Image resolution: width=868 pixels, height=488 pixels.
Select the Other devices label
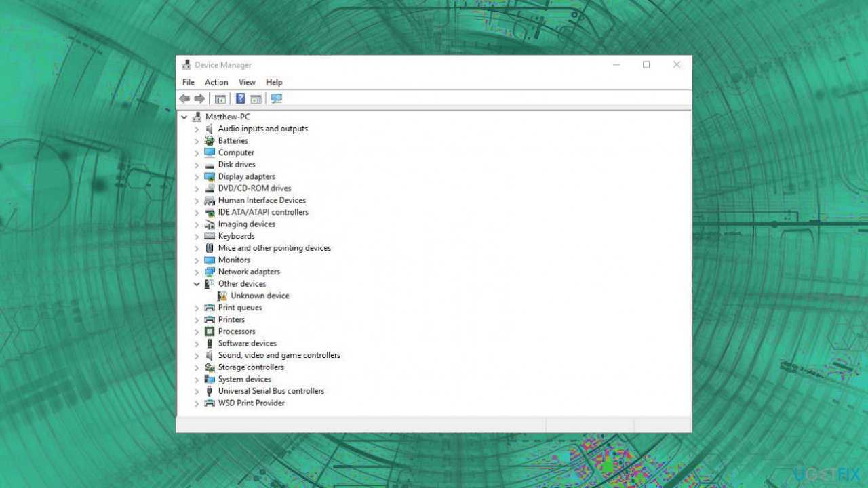(242, 284)
